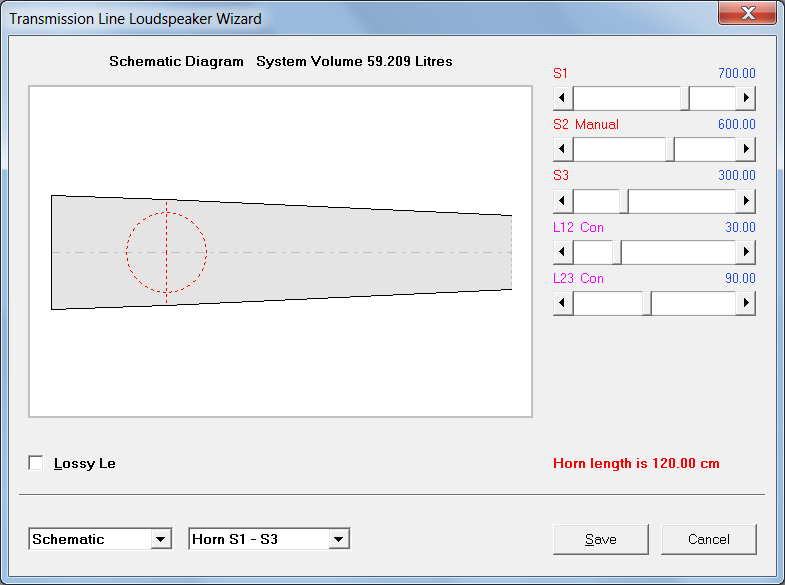785x585 pixels.
Task: Open the Schematic view dropdown
Action: (161, 539)
